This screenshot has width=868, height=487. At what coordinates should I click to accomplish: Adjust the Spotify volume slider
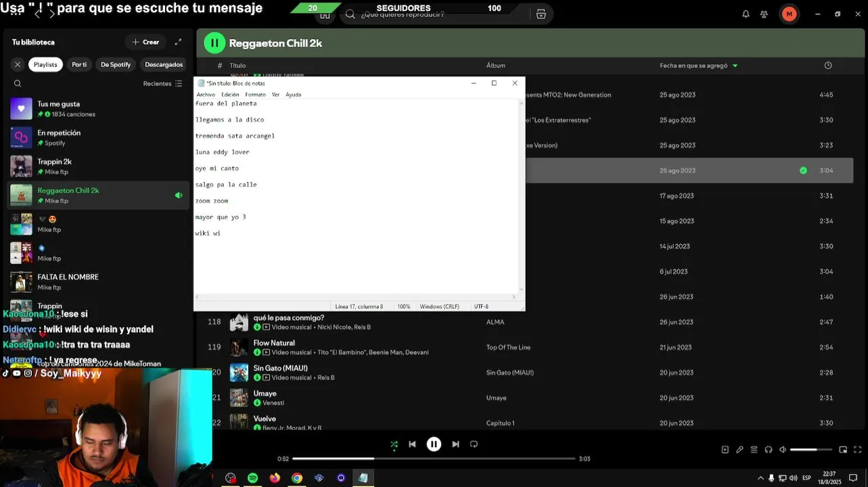(x=811, y=450)
